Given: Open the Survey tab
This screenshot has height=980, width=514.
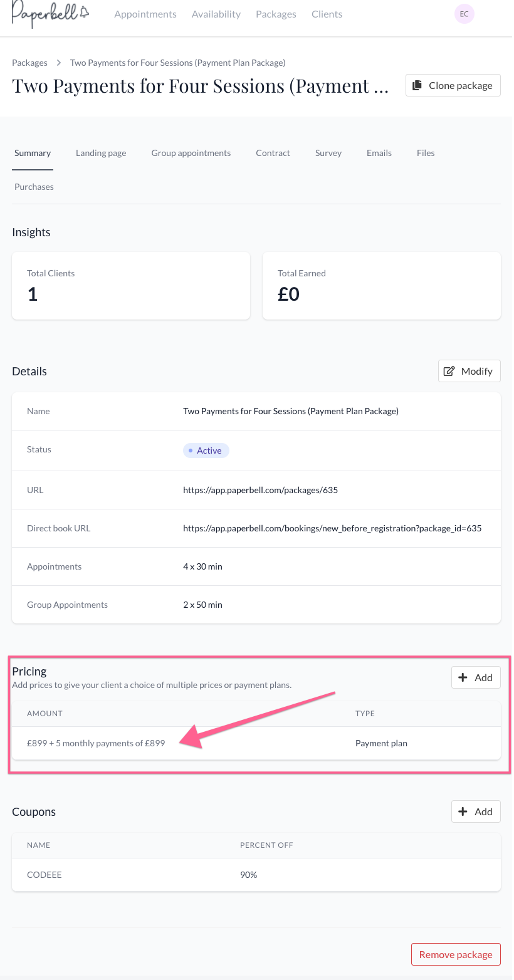Looking at the screenshot, I should tap(328, 153).
